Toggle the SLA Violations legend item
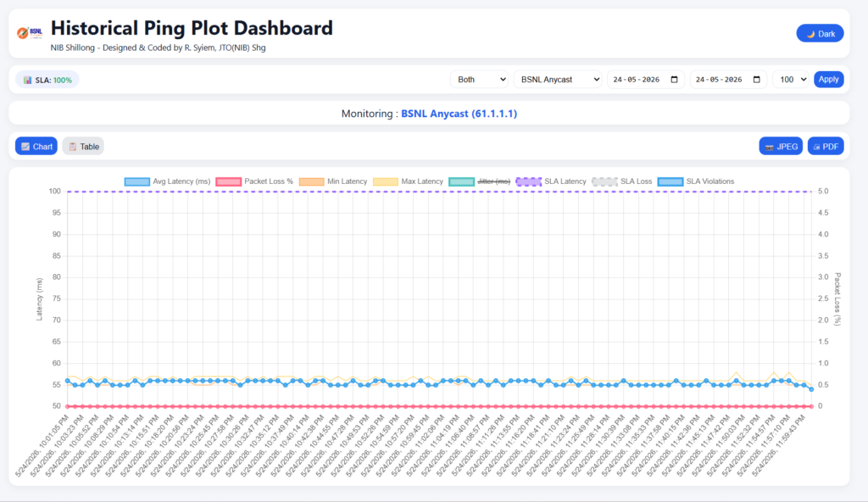The height and width of the screenshot is (502, 868). 696,181
